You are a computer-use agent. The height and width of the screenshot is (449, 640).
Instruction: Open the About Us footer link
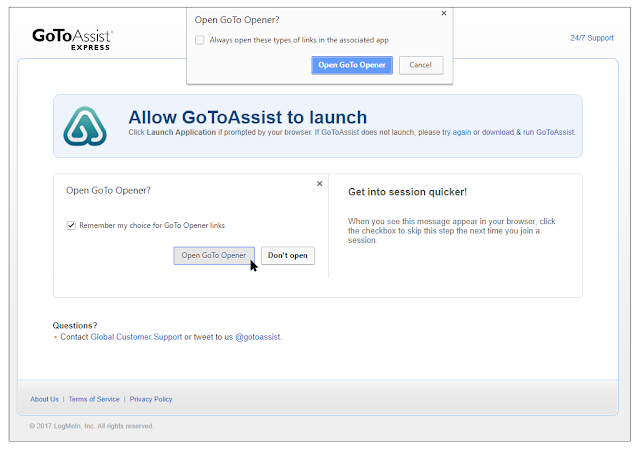44,399
